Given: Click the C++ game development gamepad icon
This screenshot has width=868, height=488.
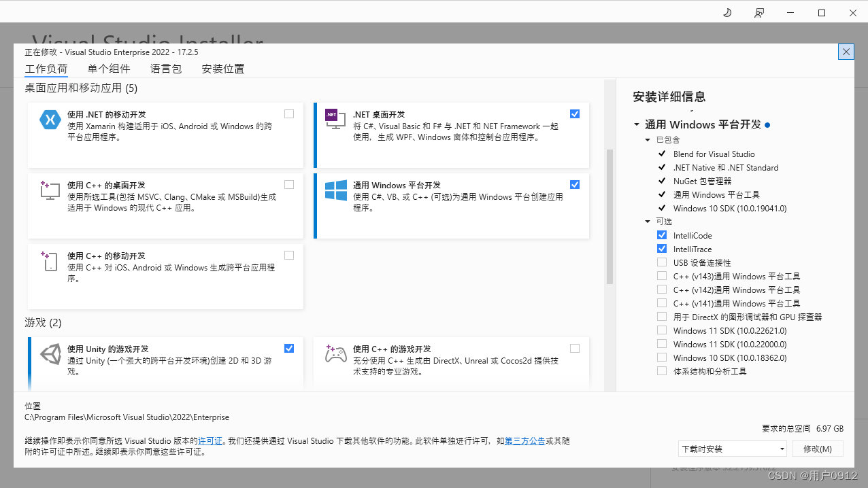Looking at the screenshot, I should (336, 354).
